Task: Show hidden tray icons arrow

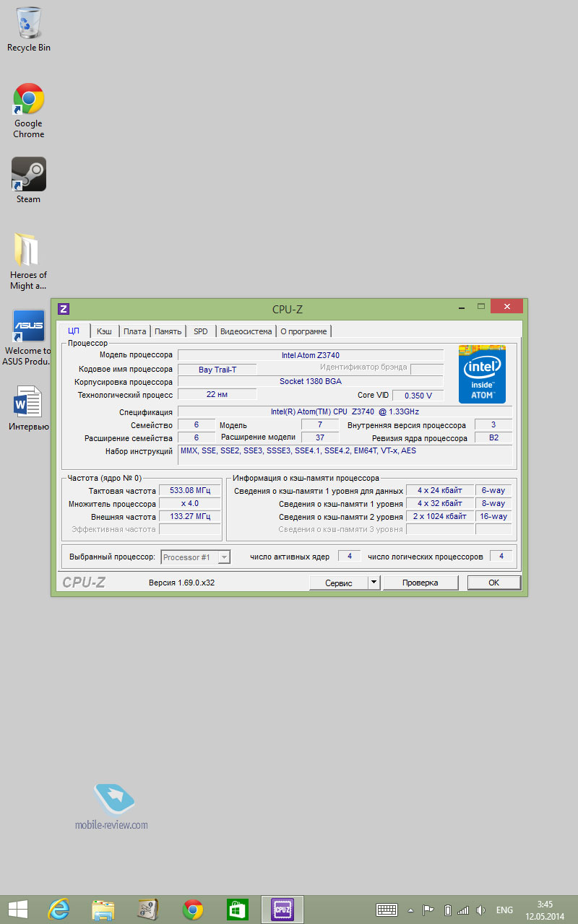Action: (x=411, y=910)
